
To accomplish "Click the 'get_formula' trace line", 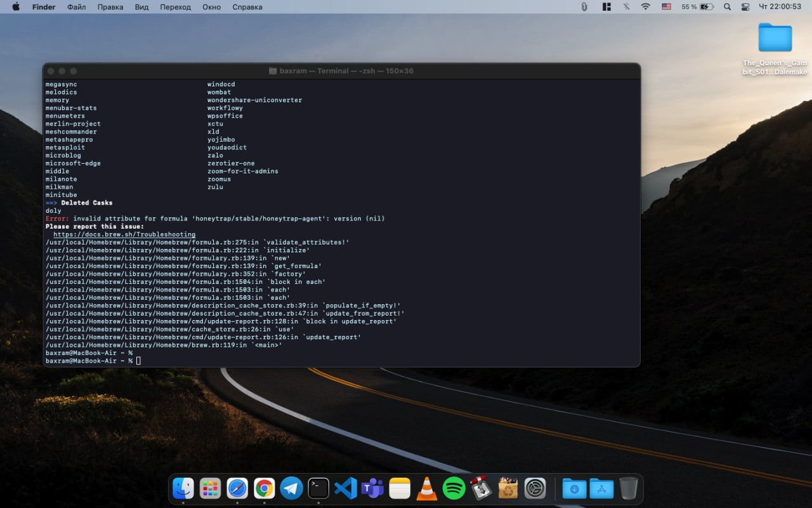I will (183, 266).
